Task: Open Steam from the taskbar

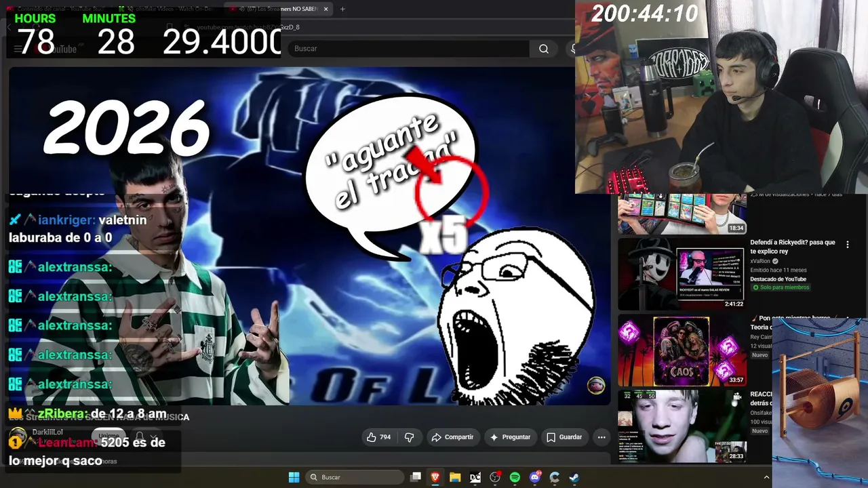Action: [x=574, y=477]
